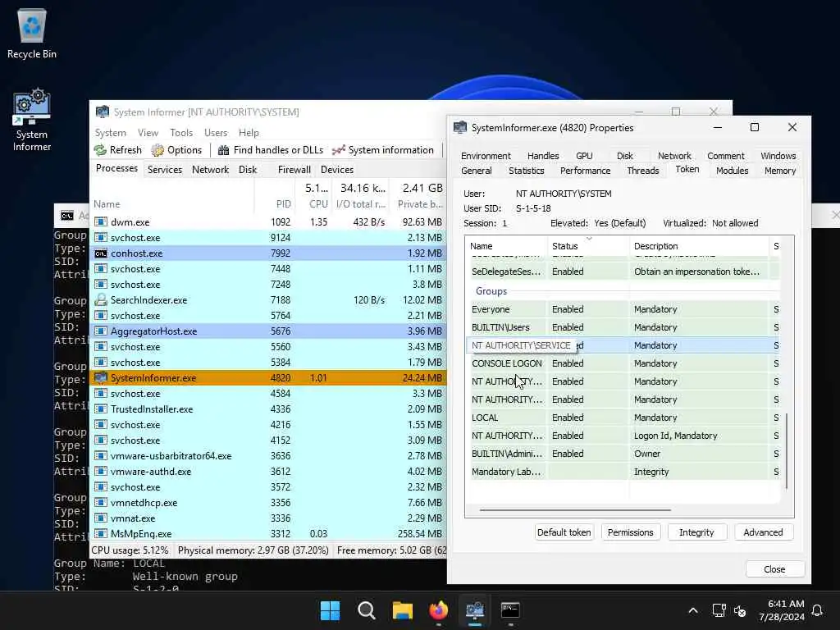Open the Environment tab in Properties
The width and height of the screenshot is (840, 630).
coord(486,156)
